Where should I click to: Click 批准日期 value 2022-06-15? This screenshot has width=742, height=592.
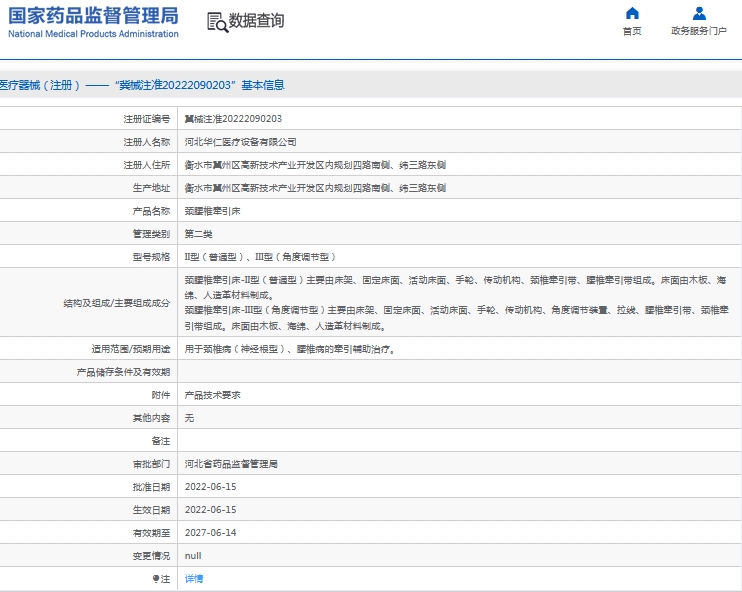pyautogui.click(x=211, y=487)
